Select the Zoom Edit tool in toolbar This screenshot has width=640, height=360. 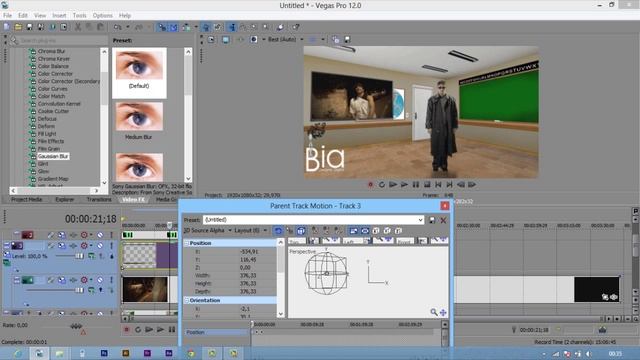[x=266, y=27]
